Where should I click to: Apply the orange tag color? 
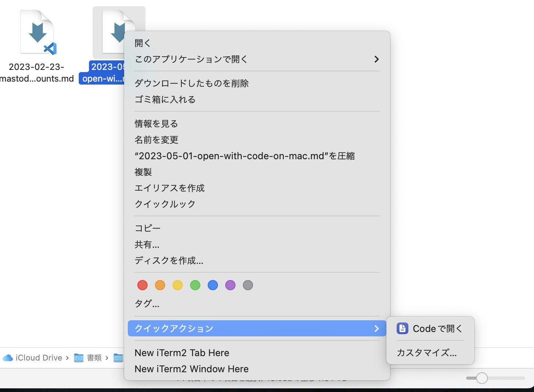coord(160,285)
